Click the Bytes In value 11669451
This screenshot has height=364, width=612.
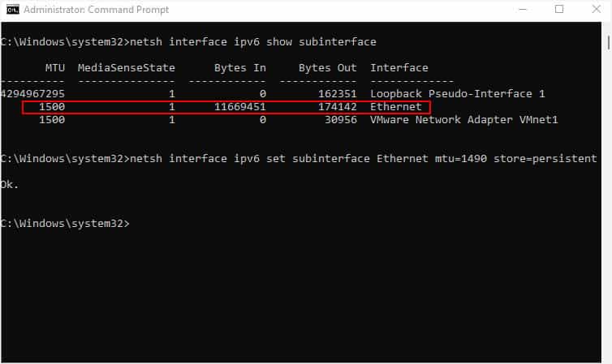pyautogui.click(x=240, y=107)
